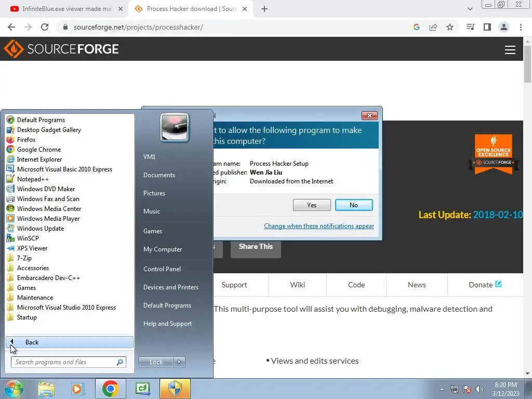Go Back to the main Start menu
Screen dimensions: 532x399
[70, 342]
